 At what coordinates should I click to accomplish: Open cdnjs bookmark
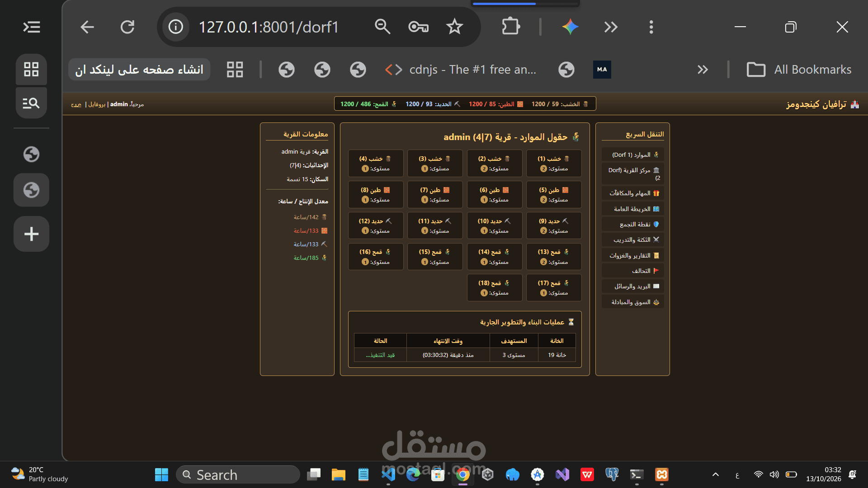point(461,70)
